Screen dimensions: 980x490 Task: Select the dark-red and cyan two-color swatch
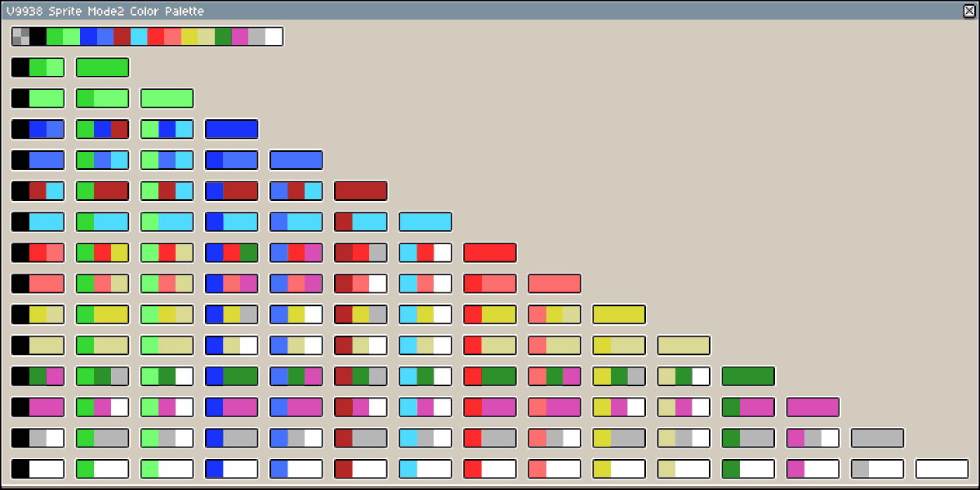(x=360, y=222)
